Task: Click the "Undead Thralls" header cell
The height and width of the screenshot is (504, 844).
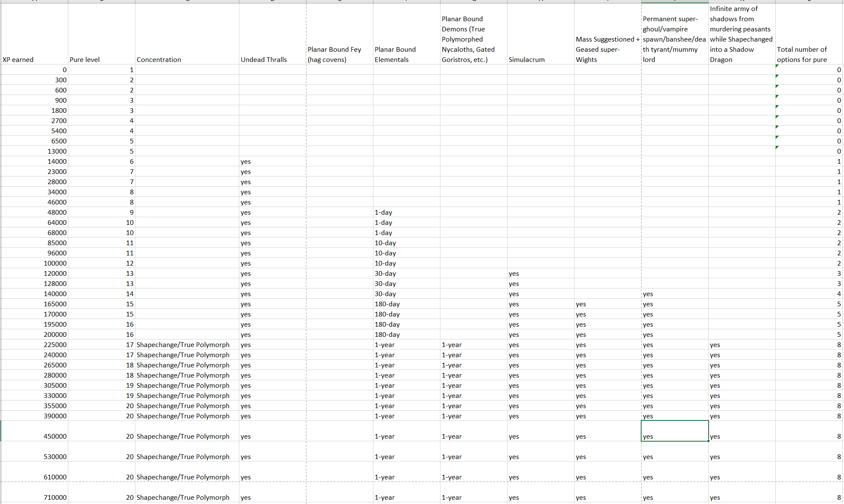Action: point(272,34)
